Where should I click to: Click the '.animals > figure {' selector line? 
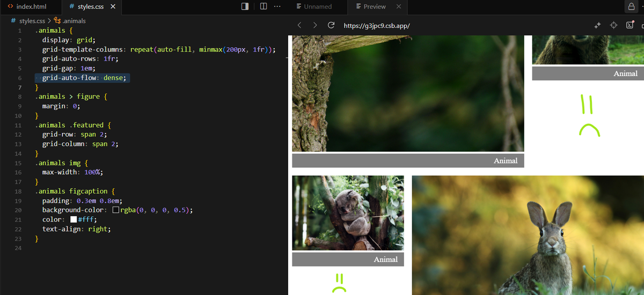click(71, 97)
